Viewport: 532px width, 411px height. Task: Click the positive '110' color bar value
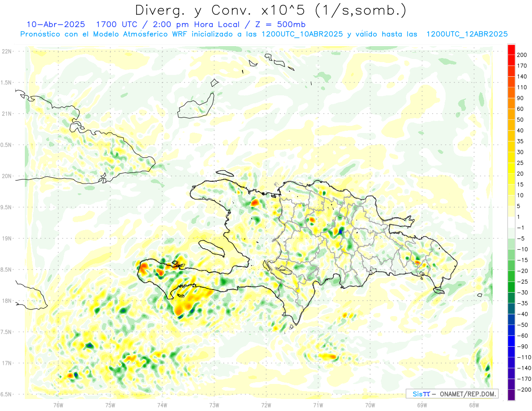pos(521,87)
